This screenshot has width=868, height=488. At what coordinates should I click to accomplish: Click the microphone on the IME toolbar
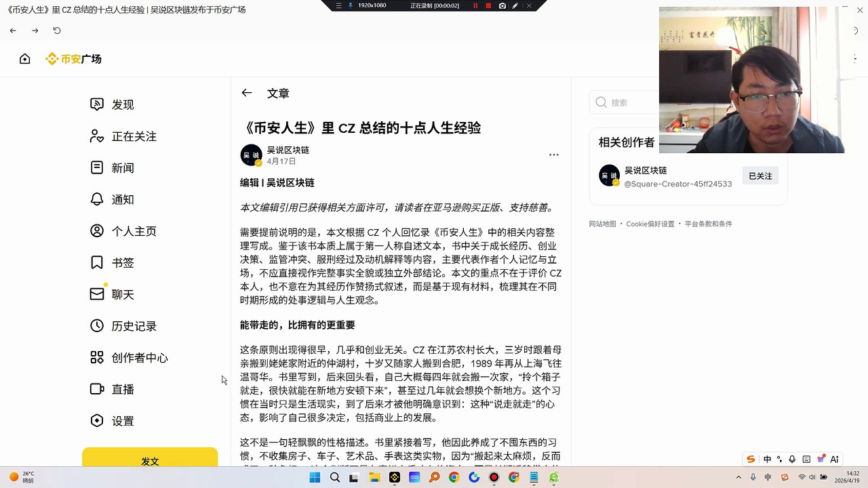pyautogui.click(x=792, y=459)
